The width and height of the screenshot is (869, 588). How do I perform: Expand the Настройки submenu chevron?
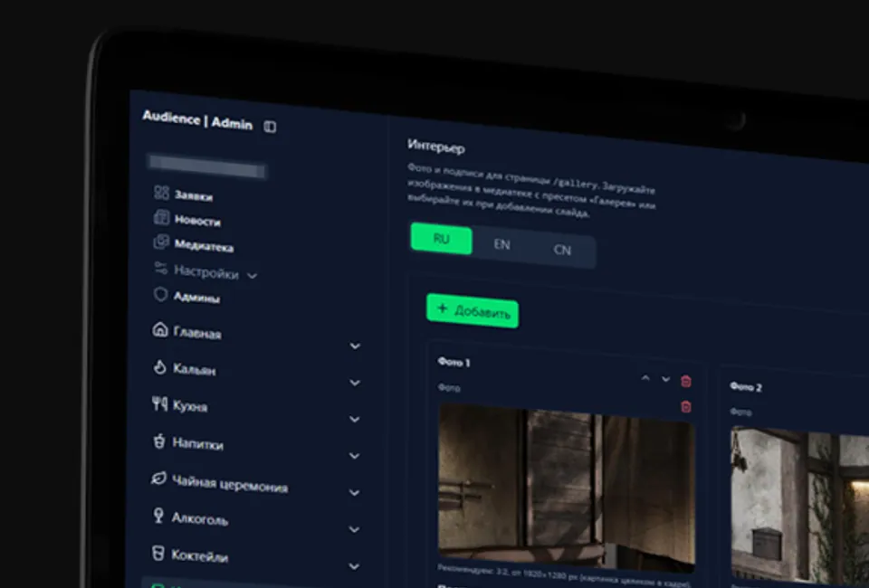(252, 275)
